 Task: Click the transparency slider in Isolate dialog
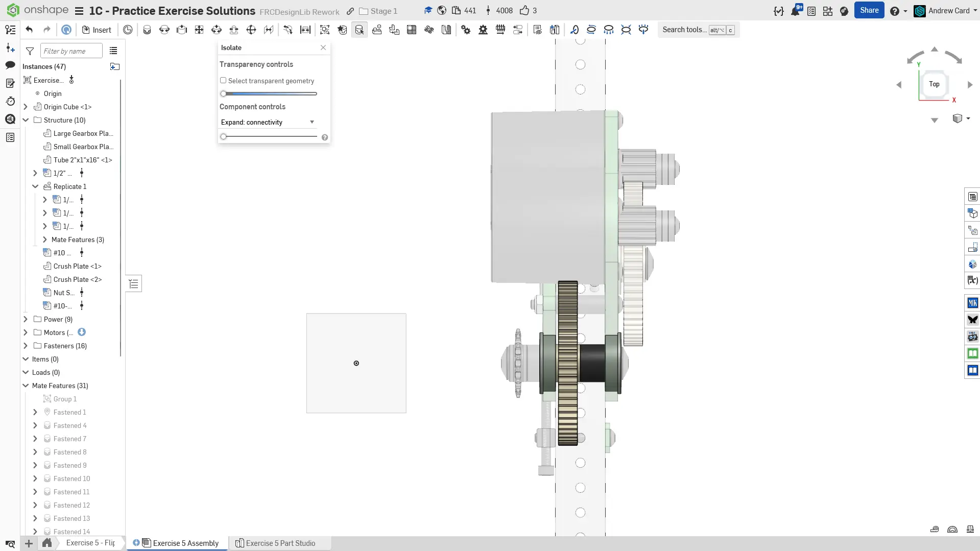click(x=269, y=94)
